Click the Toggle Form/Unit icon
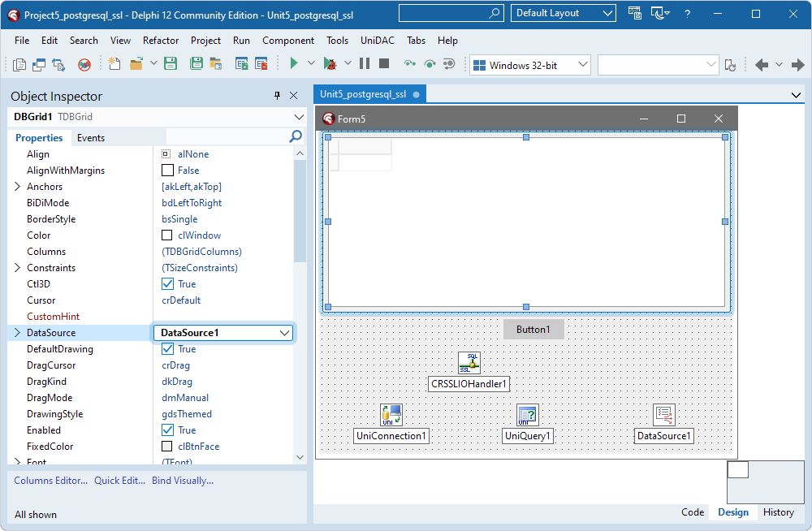The width and height of the screenshot is (812, 531). (58, 64)
